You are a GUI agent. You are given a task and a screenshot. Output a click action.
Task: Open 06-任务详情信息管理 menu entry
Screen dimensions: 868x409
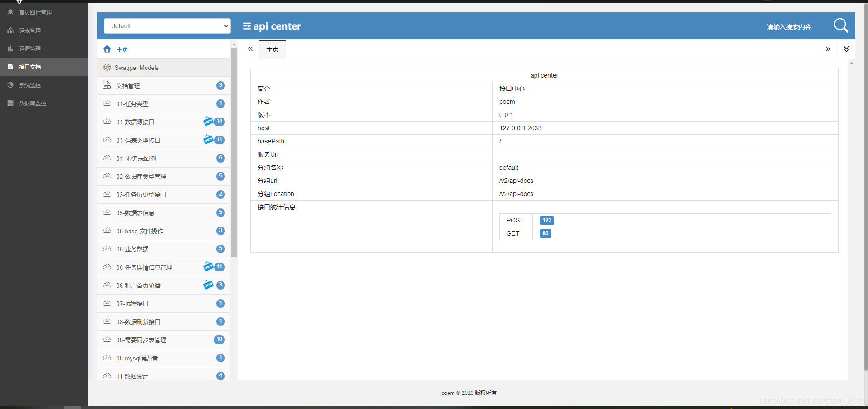(164, 267)
